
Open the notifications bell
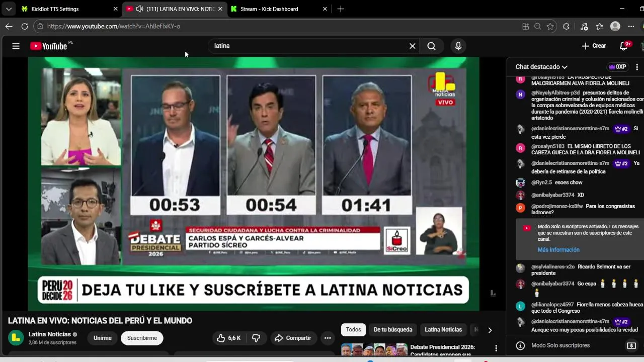[624, 46]
